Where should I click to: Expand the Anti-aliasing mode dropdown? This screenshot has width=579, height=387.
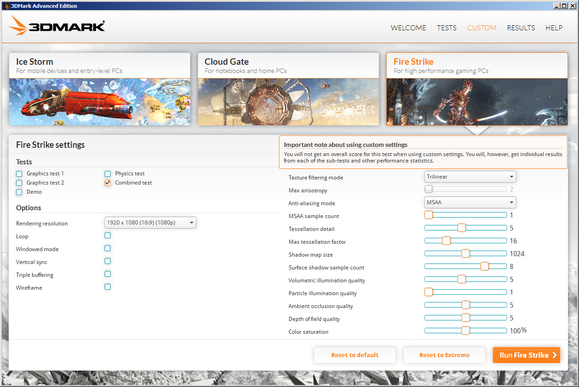coord(470,202)
